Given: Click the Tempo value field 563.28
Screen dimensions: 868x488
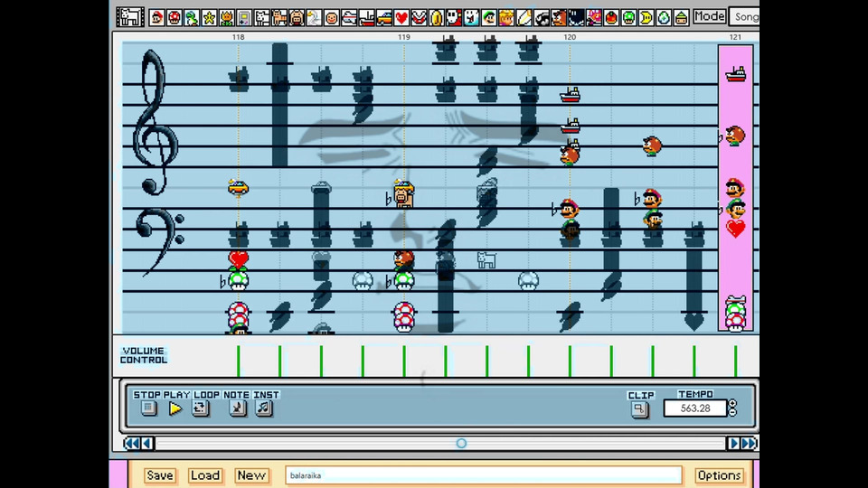Looking at the screenshot, I should (x=694, y=408).
